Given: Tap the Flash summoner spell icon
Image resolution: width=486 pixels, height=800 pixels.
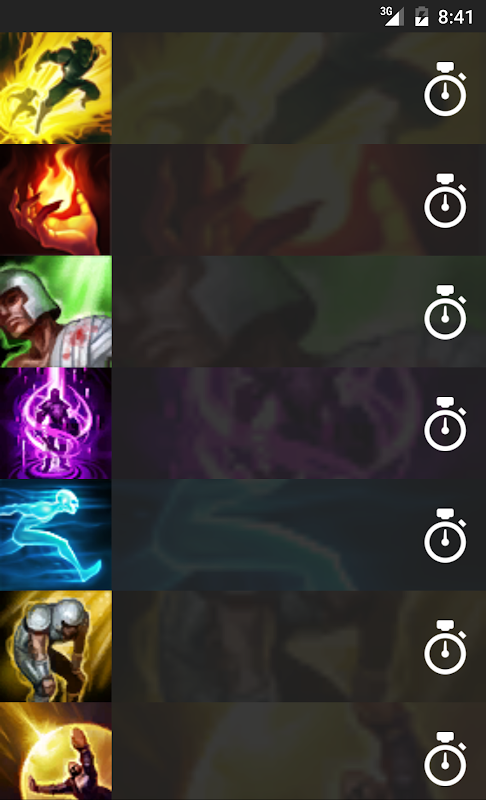Looking at the screenshot, I should (x=56, y=88).
